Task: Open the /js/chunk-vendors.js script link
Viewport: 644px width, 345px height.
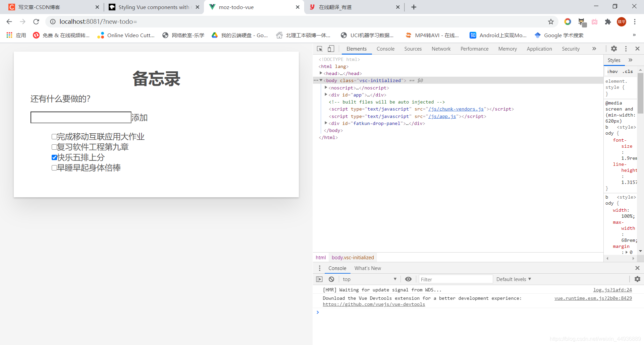Action: (x=456, y=109)
